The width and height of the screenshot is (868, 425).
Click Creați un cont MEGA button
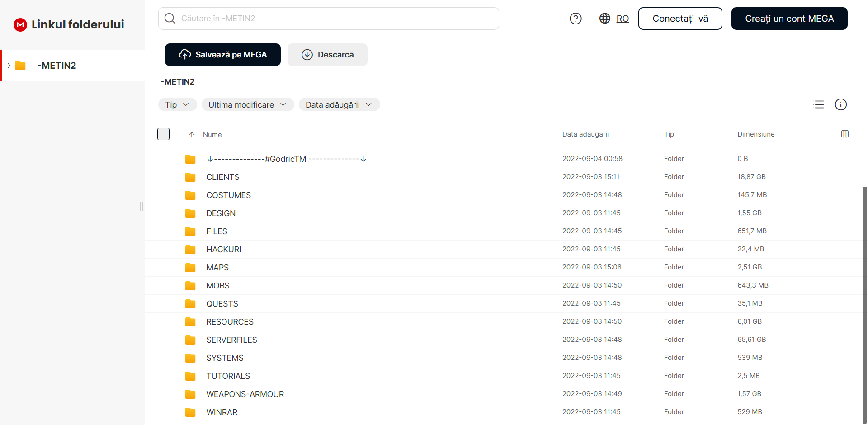[x=789, y=19]
